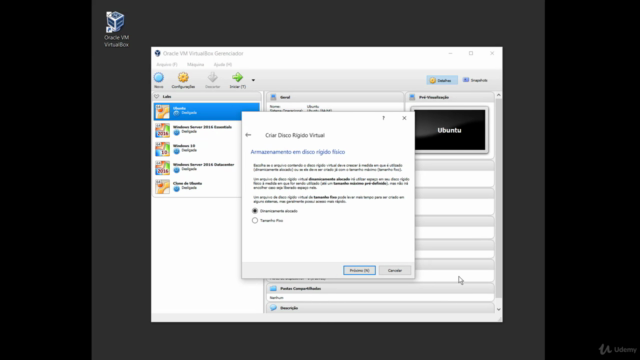Click the dialog help question mark
Screen dimensions: 640x360
383,118
